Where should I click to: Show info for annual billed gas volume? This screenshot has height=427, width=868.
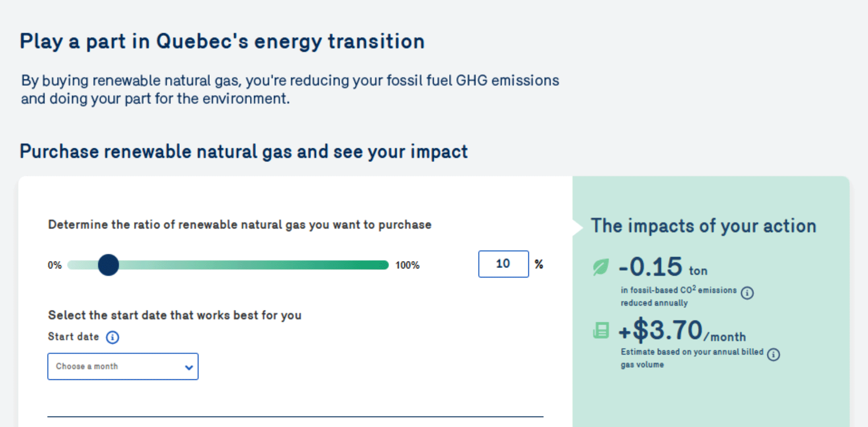pos(773,354)
